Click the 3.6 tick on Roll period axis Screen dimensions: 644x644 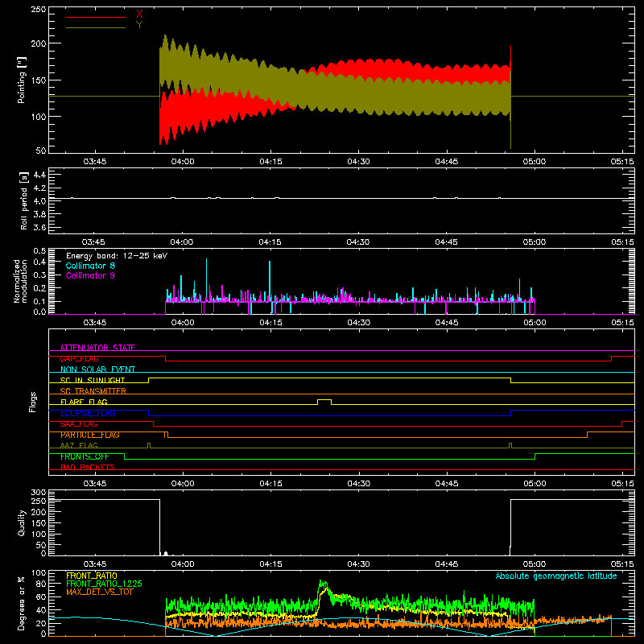tap(39, 227)
